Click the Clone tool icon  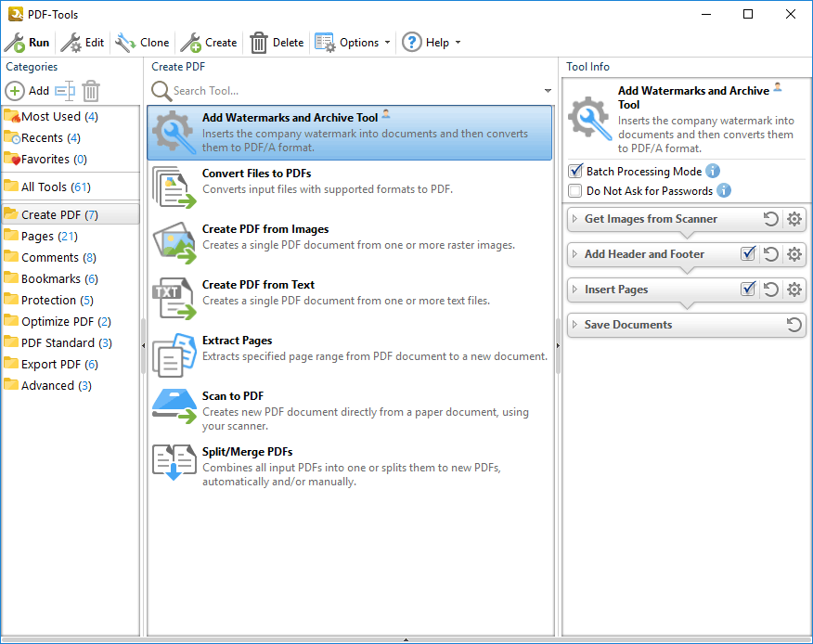[x=125, y=43]
